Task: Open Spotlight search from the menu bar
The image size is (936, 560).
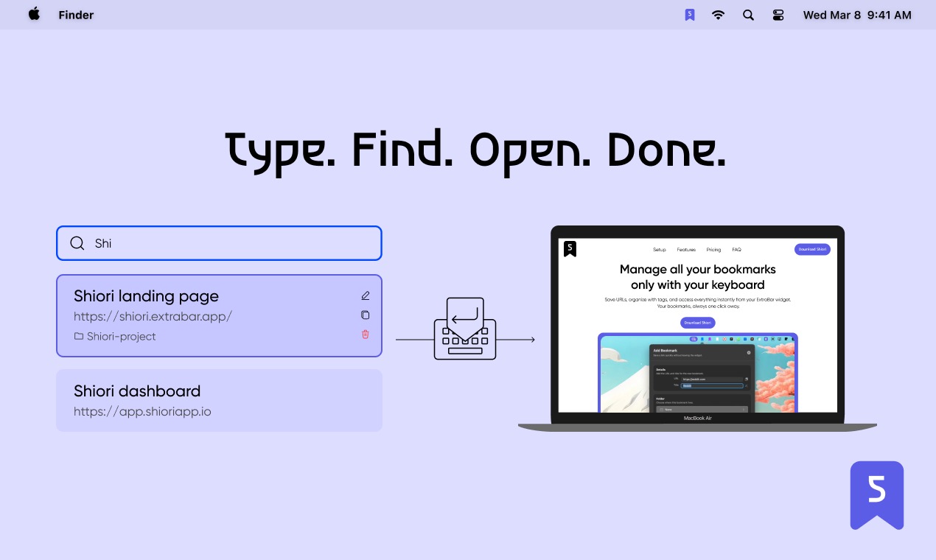Action: [x=748, y=15]
